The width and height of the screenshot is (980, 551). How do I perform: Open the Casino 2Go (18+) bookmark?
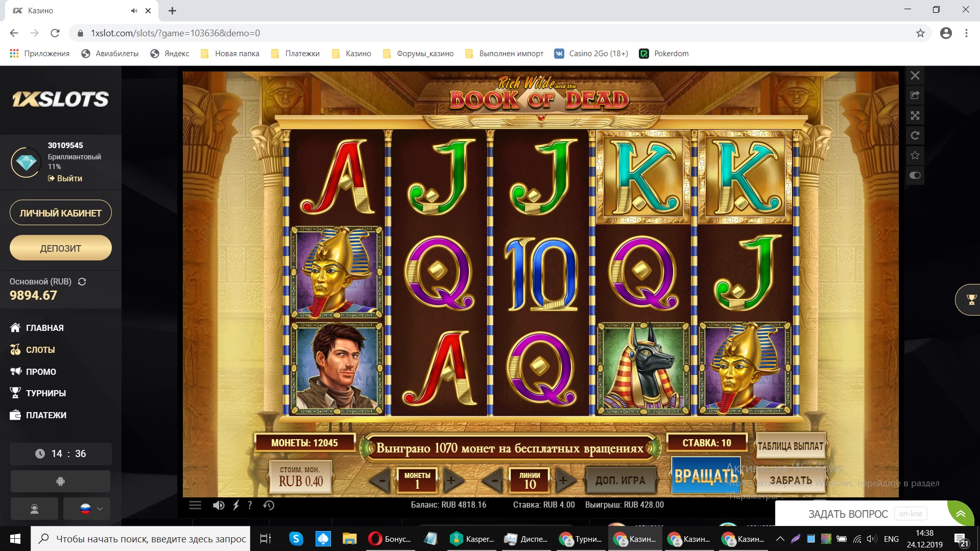tap(591, 54)
